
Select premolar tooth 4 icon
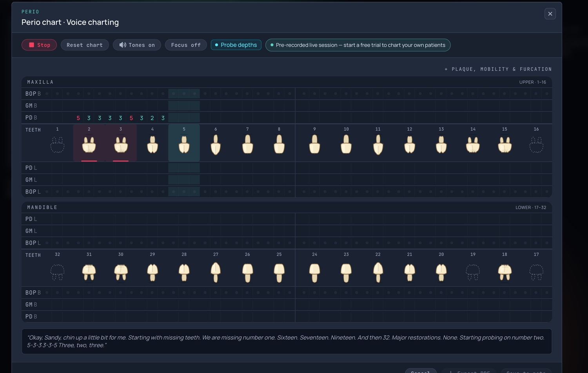coord(152,145)
